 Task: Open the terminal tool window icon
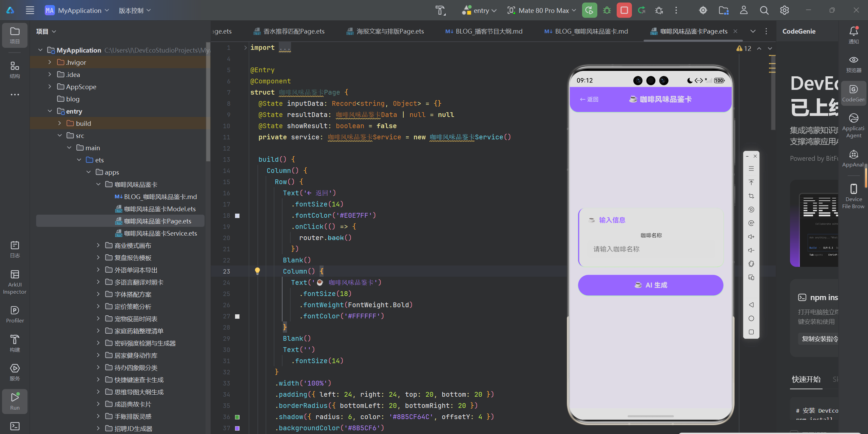click(15, 426)
